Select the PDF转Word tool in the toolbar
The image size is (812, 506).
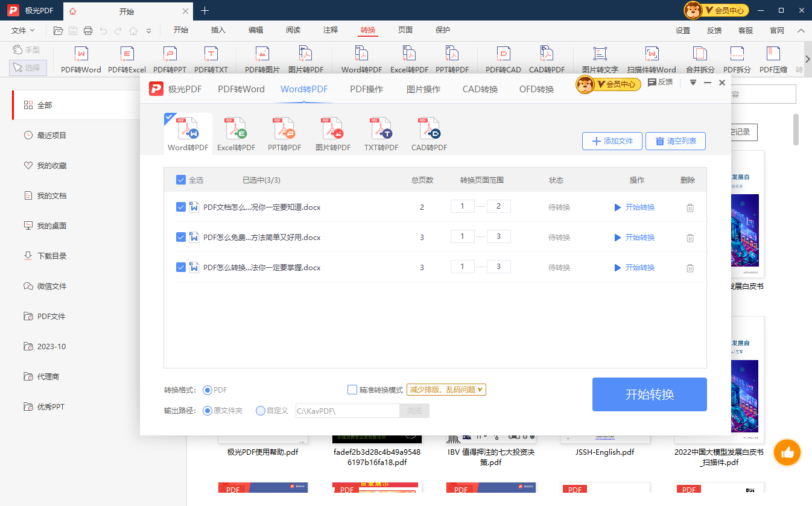pyautogui.click(x=80, y=59)
